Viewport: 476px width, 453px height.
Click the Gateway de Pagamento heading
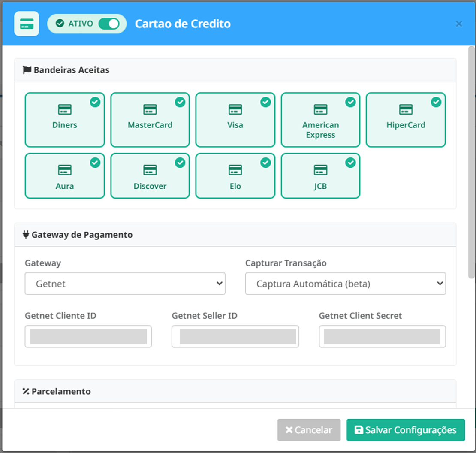point(82,235)
